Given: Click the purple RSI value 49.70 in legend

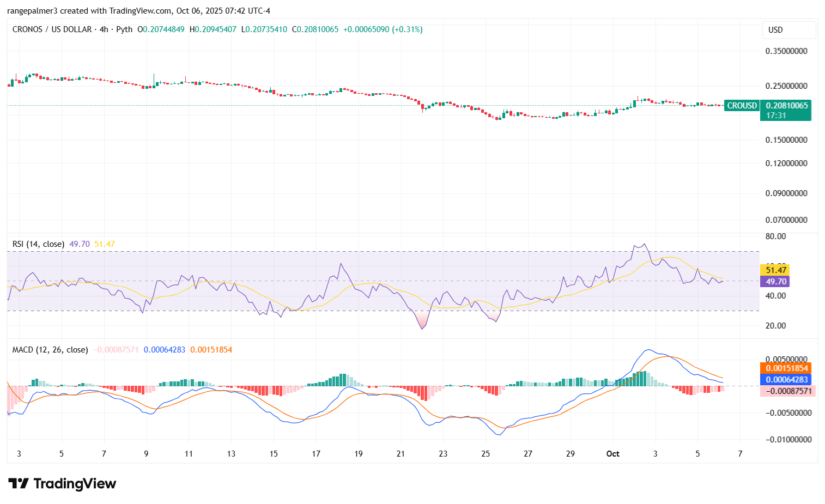Looking at the screenshot, I should point(80,244).
